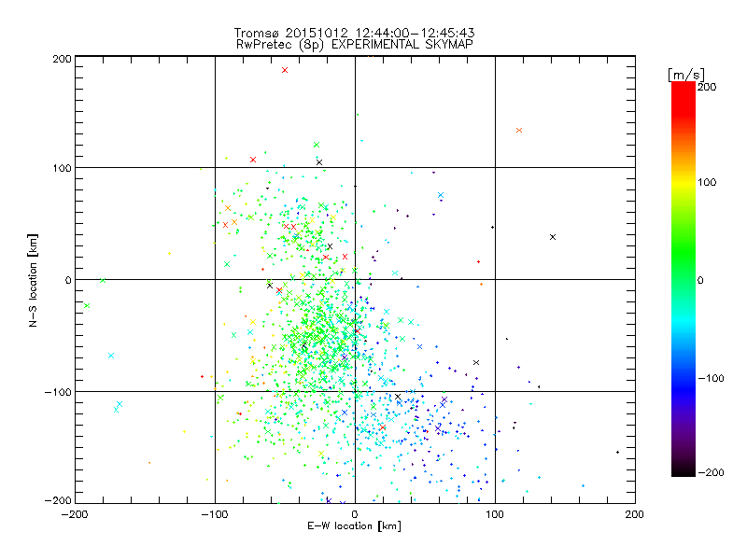Click the isolated black X marker at far right

(553, 237)
